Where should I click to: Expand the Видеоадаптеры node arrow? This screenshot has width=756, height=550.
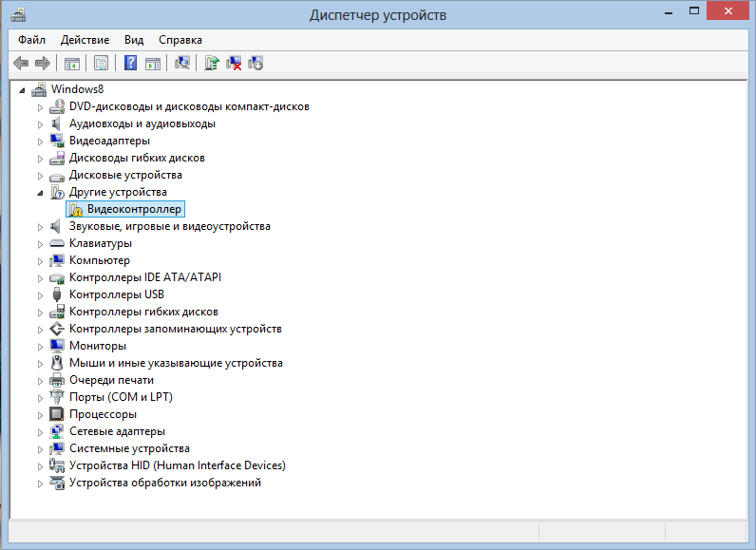(40, 142)
